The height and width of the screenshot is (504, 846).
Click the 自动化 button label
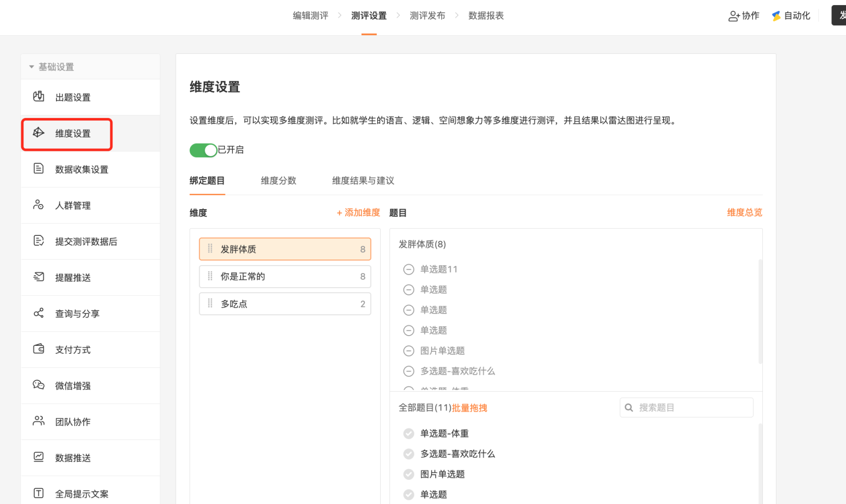pos(797,16)
